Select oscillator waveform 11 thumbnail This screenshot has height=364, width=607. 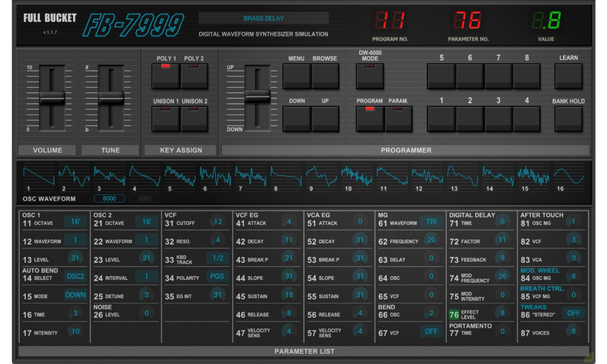392,177
